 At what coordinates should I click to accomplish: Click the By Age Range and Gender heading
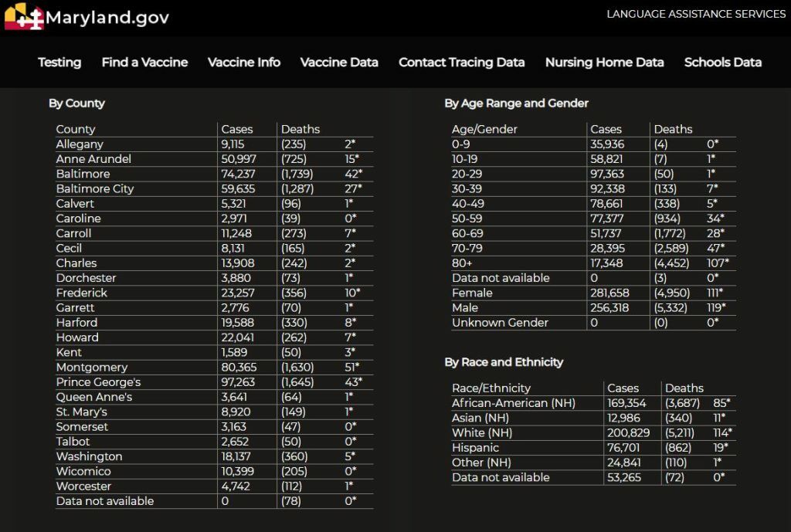(516, 103)
